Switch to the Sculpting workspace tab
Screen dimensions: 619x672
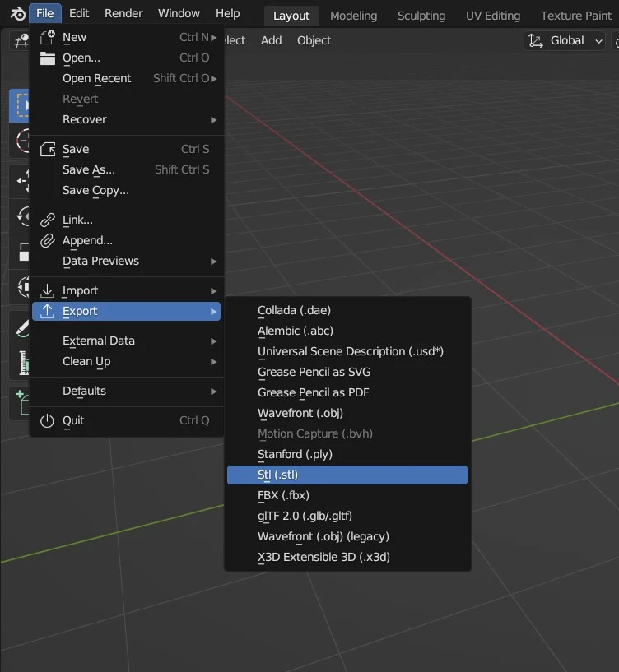[x=421, y=16]
